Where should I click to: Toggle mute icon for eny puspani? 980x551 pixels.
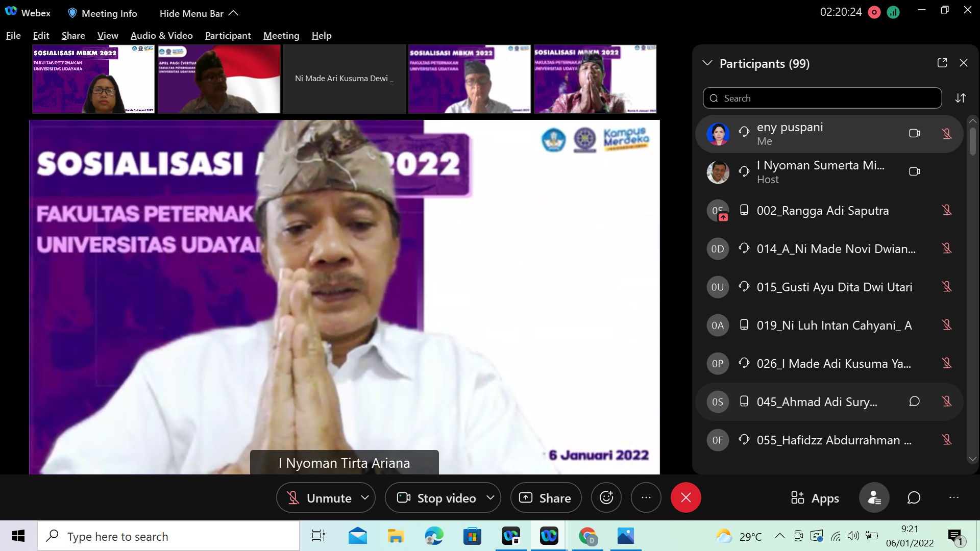pos(947,134)
